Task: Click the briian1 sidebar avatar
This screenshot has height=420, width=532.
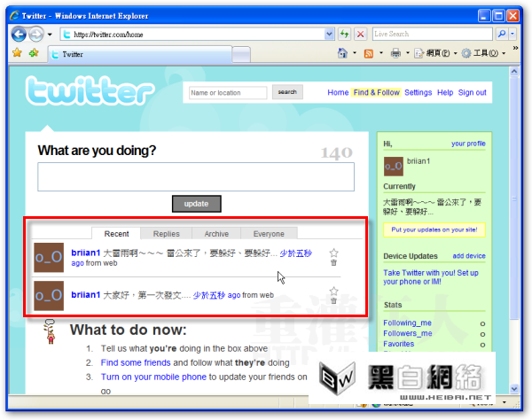Action: (394, 166)
